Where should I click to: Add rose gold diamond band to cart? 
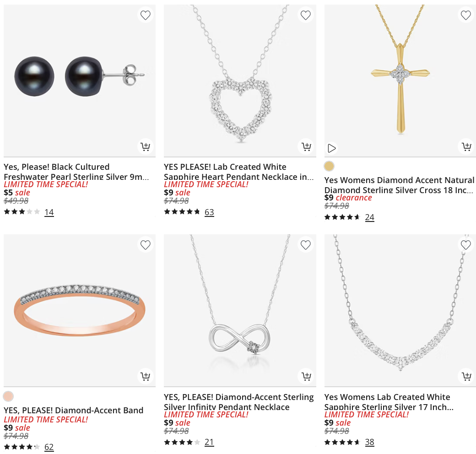[x=145, y=376]
